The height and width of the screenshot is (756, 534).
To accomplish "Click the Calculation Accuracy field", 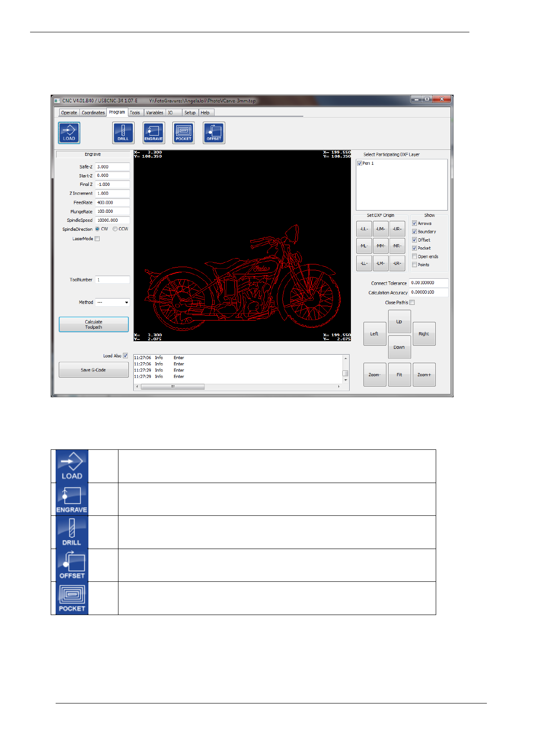I will click(429, 293).
